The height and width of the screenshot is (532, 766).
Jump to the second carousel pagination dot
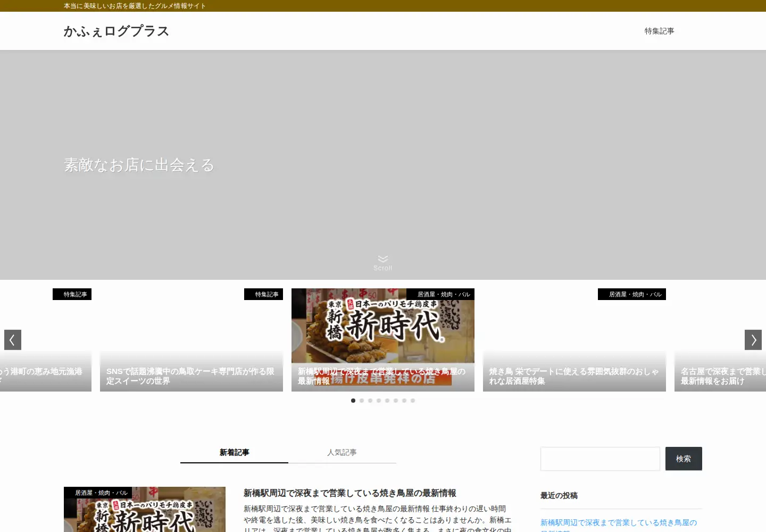(362, 401)
